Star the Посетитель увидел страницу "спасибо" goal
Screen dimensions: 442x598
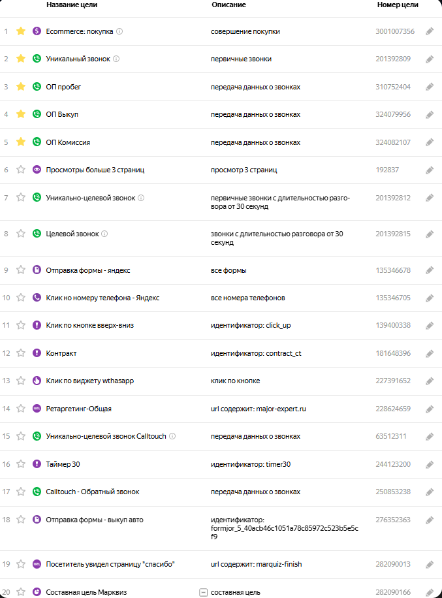[x=21, y=564]
